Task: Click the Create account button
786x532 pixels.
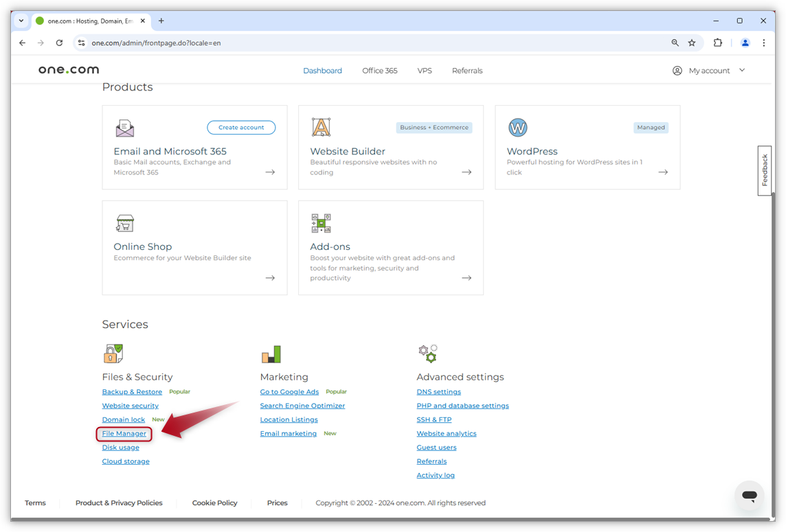Action: [240, 127]
